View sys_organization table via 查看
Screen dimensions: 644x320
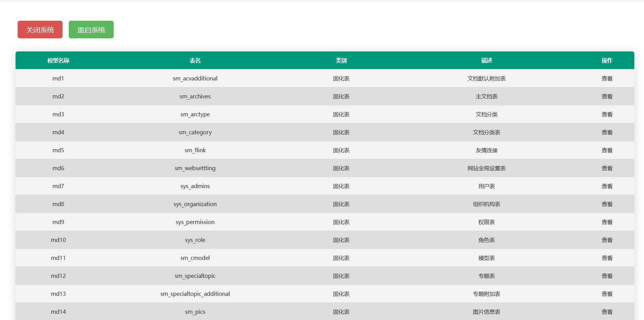(x=607, y=204)
